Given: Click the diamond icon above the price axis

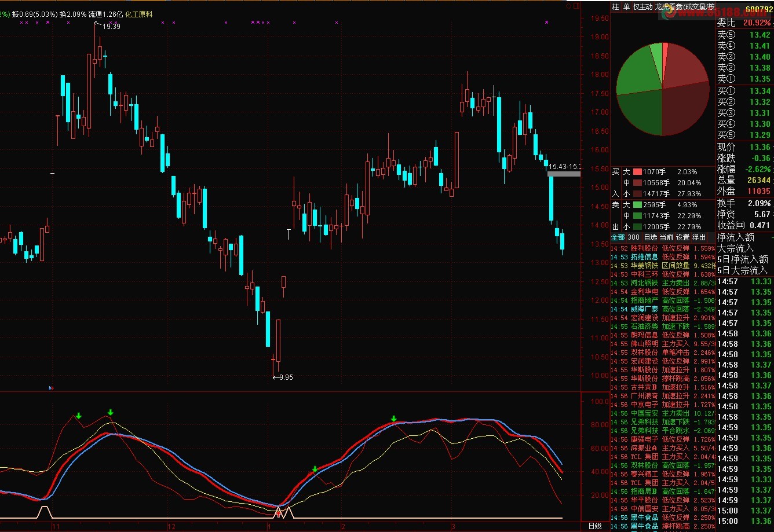Looking at the screenshot, I should (x=569, y=6).
